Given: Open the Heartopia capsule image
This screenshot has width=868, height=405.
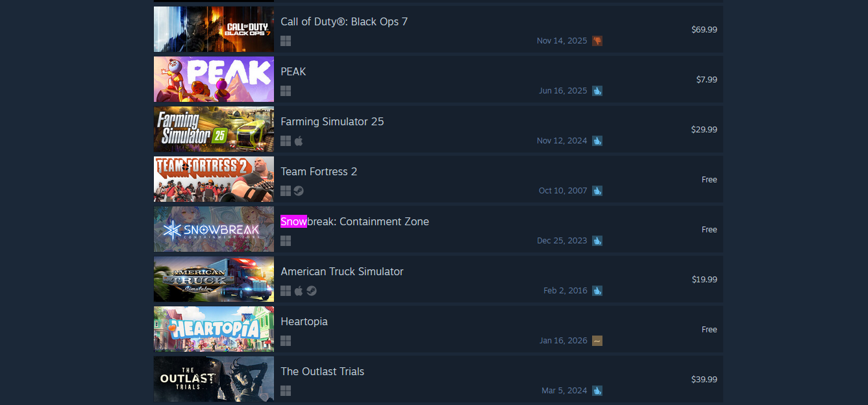Looking at the screenshot, I should click(x=214, y=329).
